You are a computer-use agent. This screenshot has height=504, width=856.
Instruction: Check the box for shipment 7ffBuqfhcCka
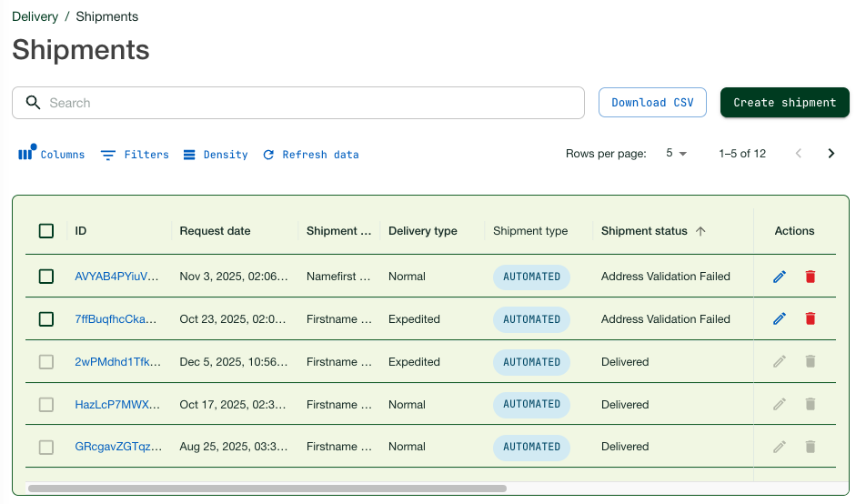pyautogui.click(x=46, y=319)
